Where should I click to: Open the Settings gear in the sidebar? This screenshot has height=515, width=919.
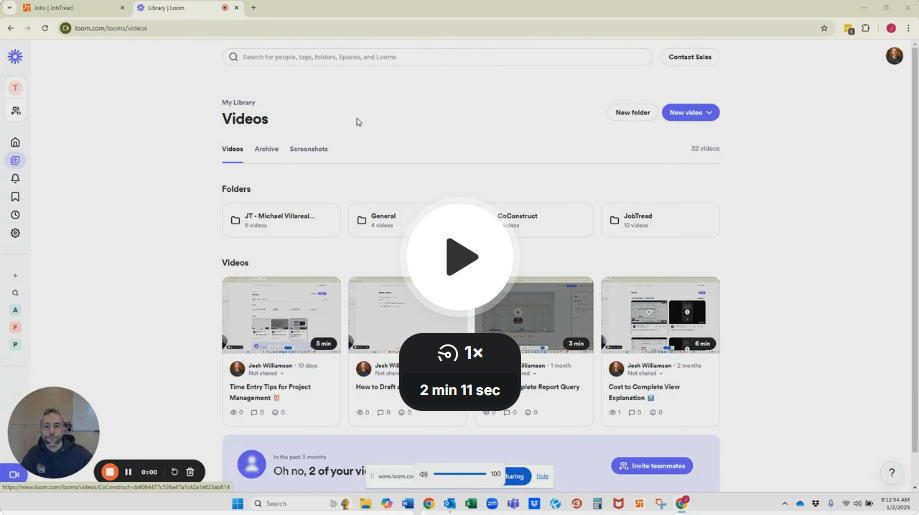pos(15,233)
